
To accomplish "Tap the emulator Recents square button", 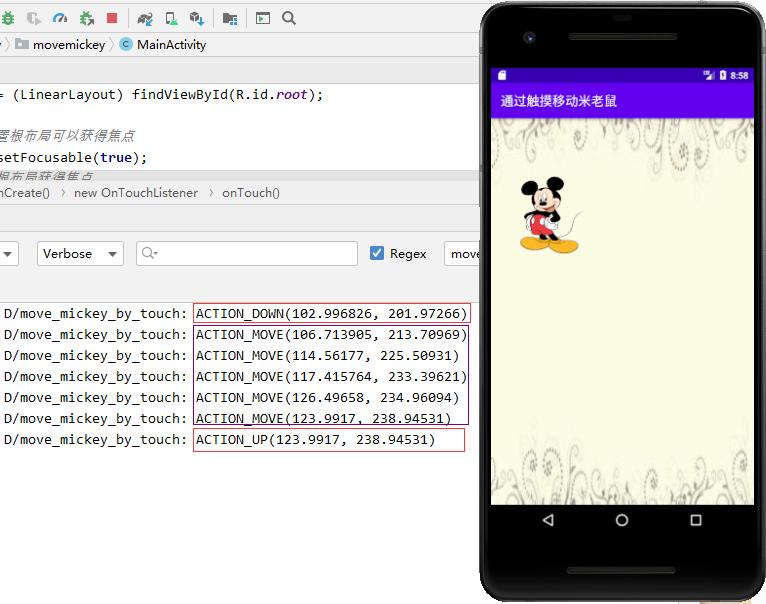I will pos(696,520).
